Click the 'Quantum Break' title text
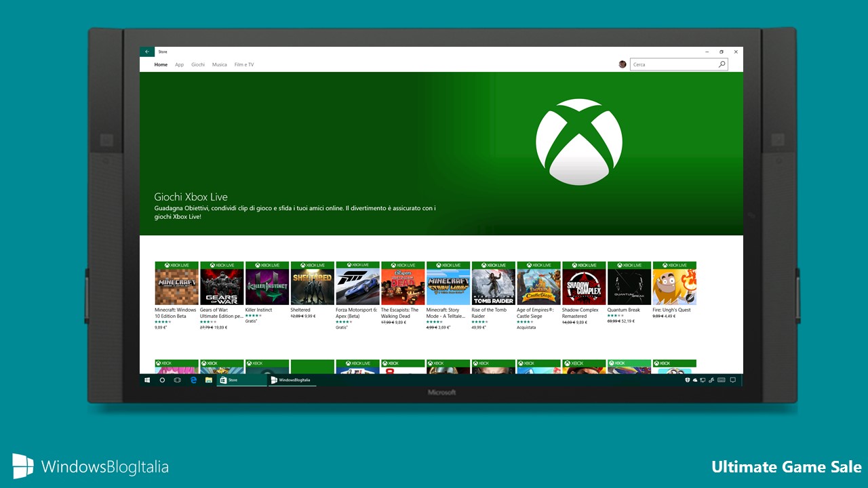 (x=624, y=310)
